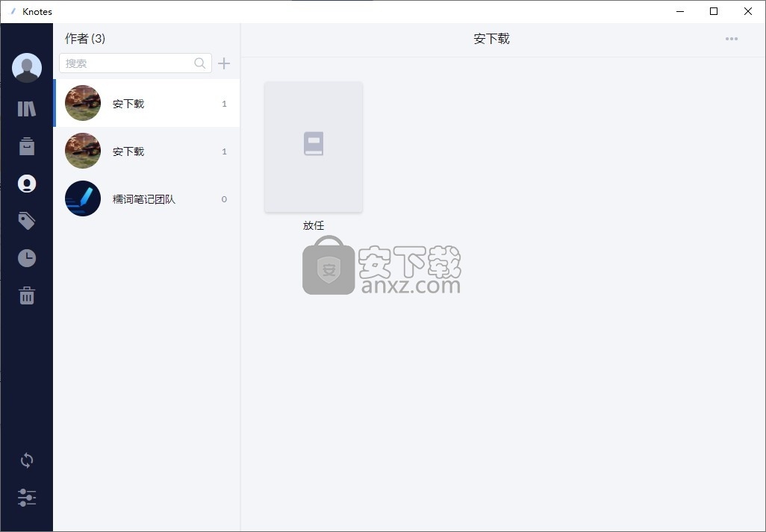Add a new author with plus icon
766x532 pixels.
coord(224,63)
